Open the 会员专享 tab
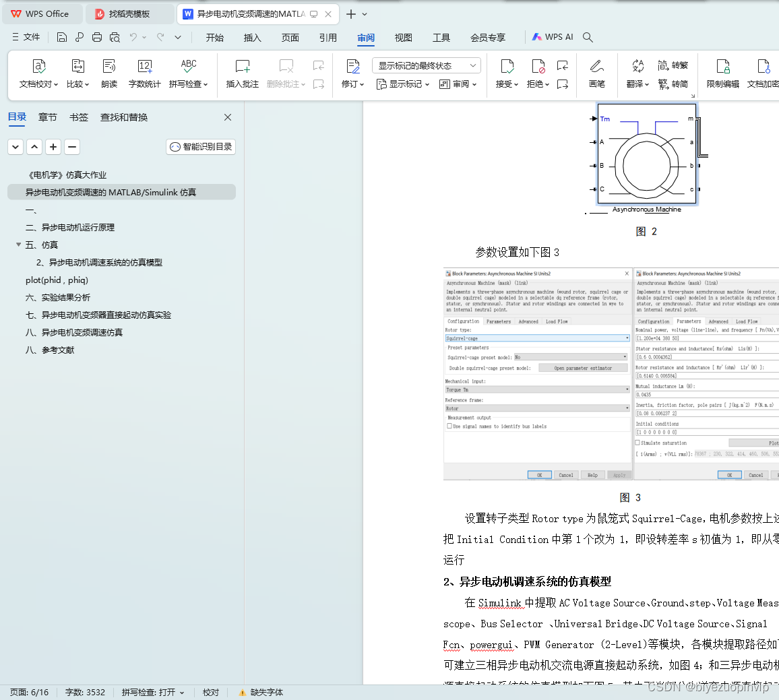Screen dimensions: 779x700 coord(488,38)
